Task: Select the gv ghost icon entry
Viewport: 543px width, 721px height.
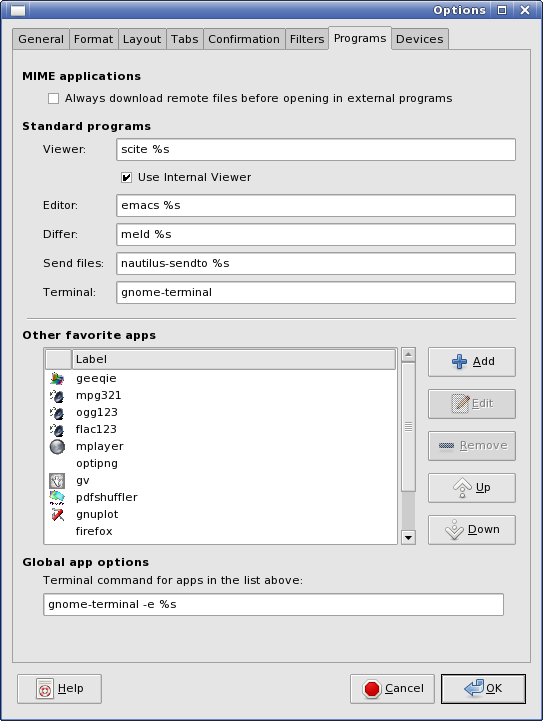Action: pos(57,481)
